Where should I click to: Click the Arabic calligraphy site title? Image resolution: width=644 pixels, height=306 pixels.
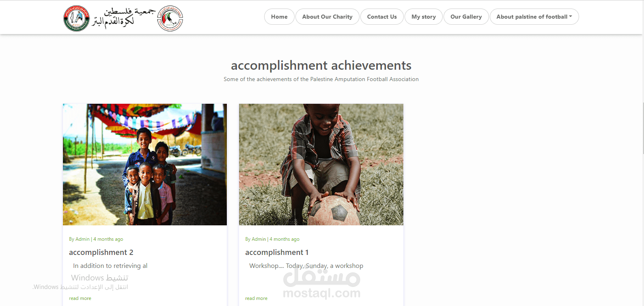click(x=123, y=18)
